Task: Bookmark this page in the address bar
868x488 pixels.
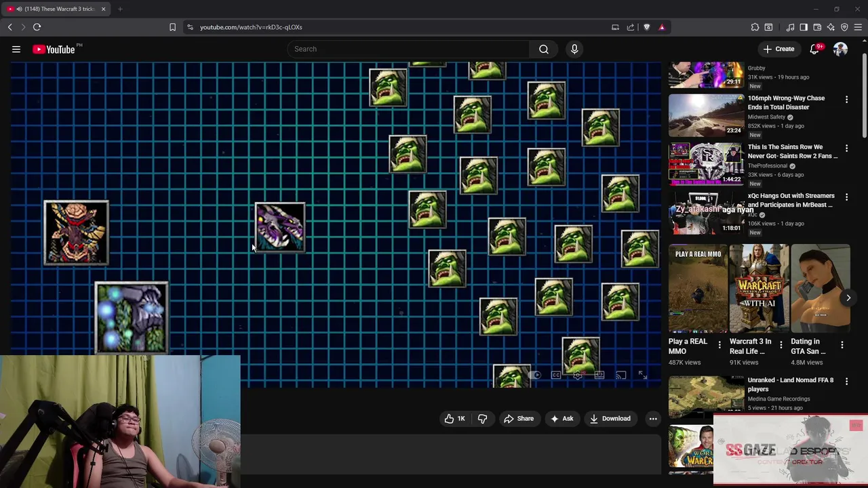Action: 172,27
